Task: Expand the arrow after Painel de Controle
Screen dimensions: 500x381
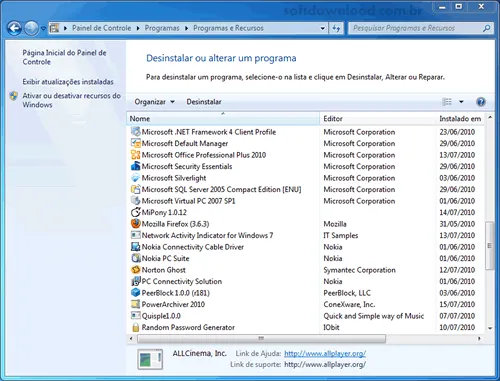Action: pos(138,28)
